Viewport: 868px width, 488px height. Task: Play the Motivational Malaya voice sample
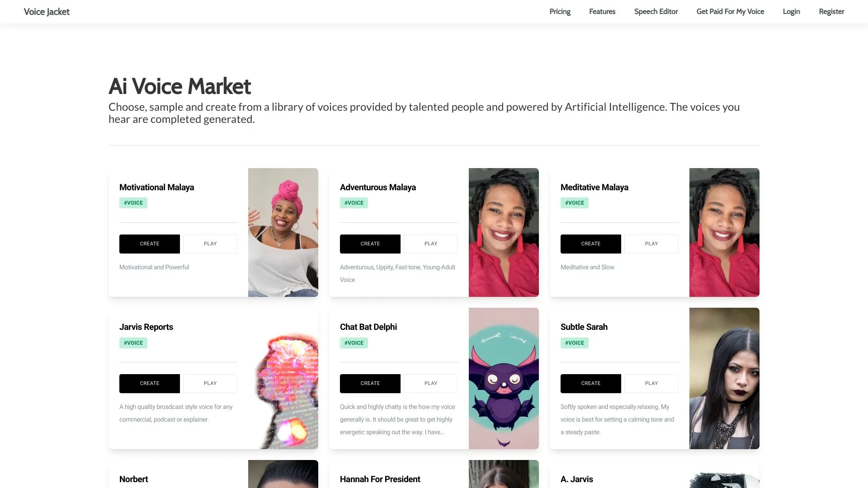click(x=210, y=244)
